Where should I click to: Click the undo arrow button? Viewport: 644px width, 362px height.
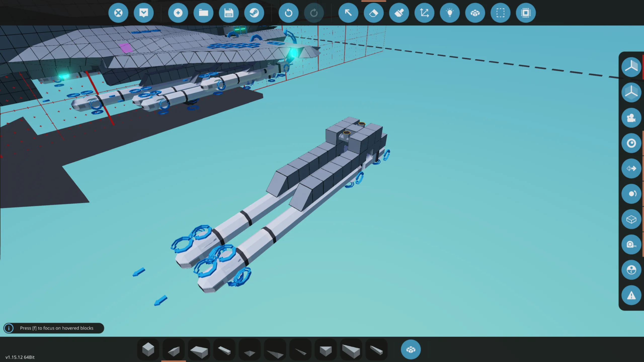pyautogui.click(x=288, y=13)
